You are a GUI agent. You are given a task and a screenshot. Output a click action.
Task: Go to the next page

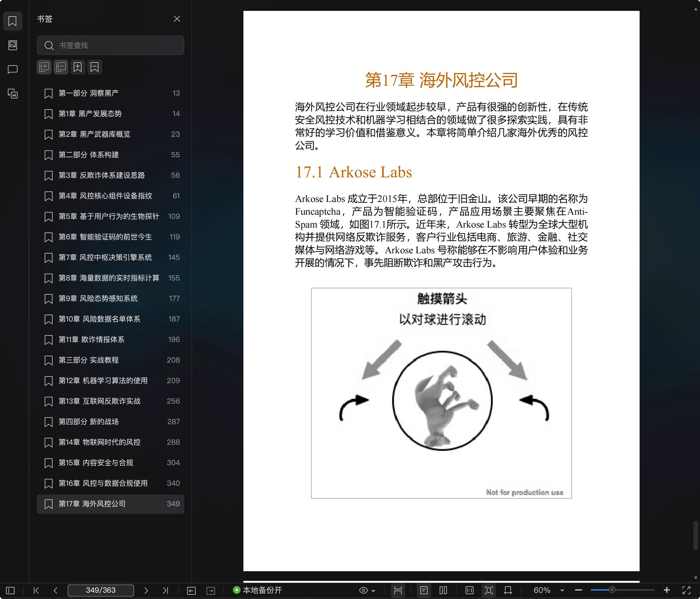(146, 590)
